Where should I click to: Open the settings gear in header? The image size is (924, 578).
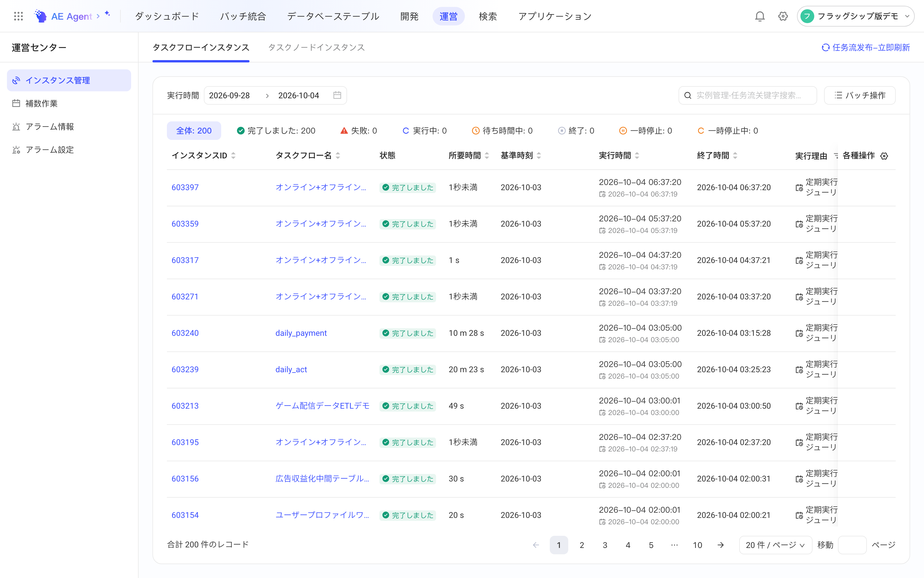pos(783,16)
